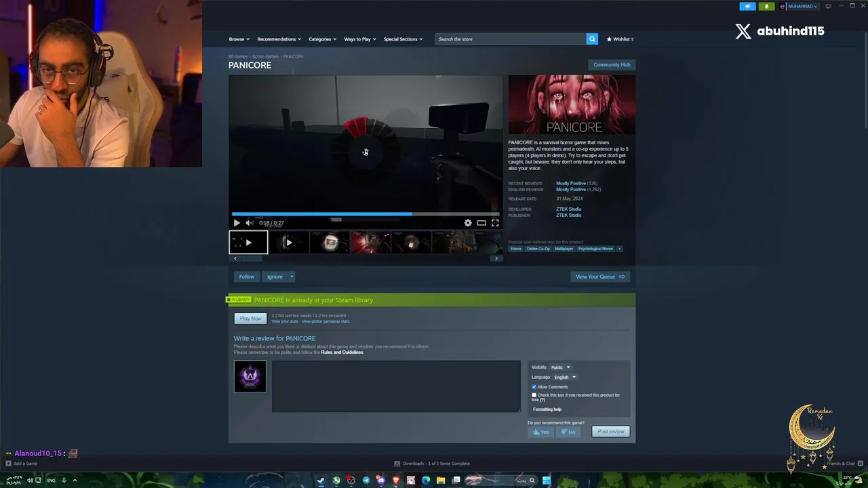Image resolution: width=868 pixels, height=488 pixels.
Task: Show hidden tray icons chevron
Action: (75, 481)
